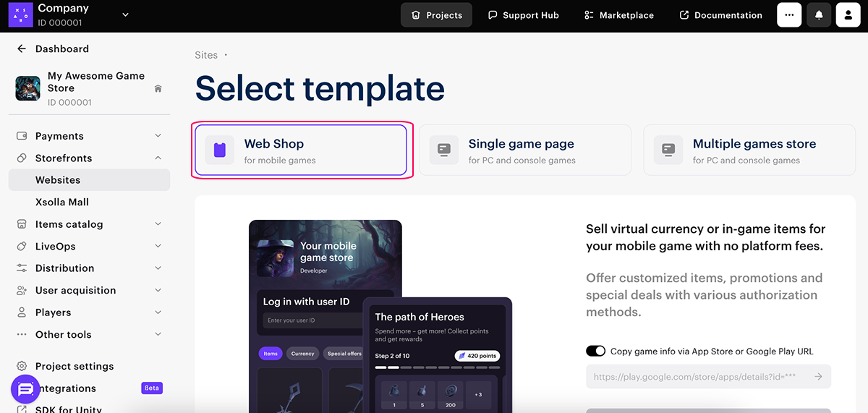
Task: Click the three-dots more options button
Action: click(x=789, y=15)
